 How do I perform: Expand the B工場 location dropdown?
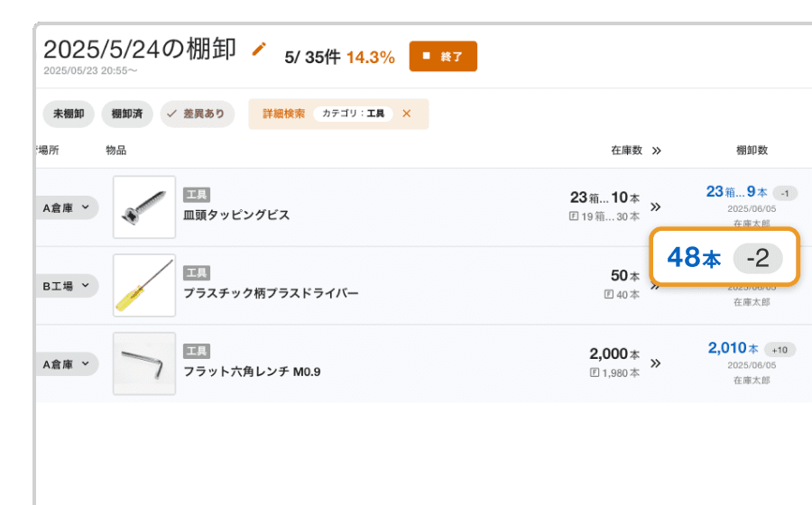click(x=67, y=286)
